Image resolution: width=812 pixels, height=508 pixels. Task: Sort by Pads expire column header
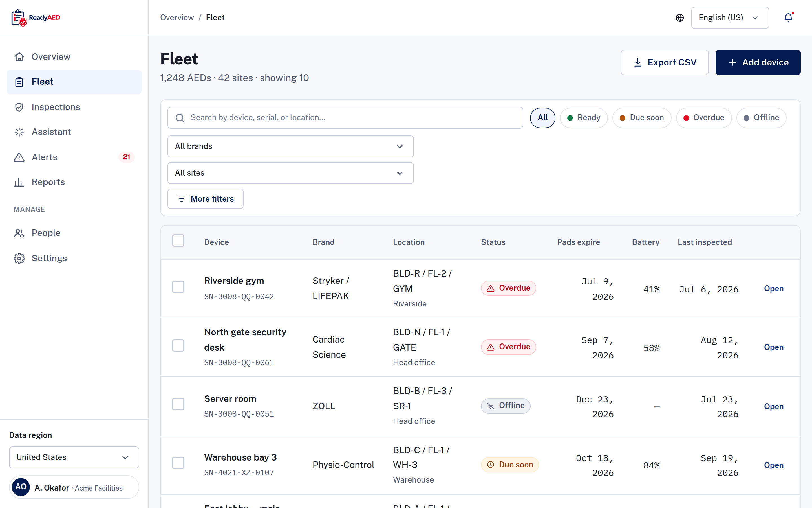click(x=579, y=242)
